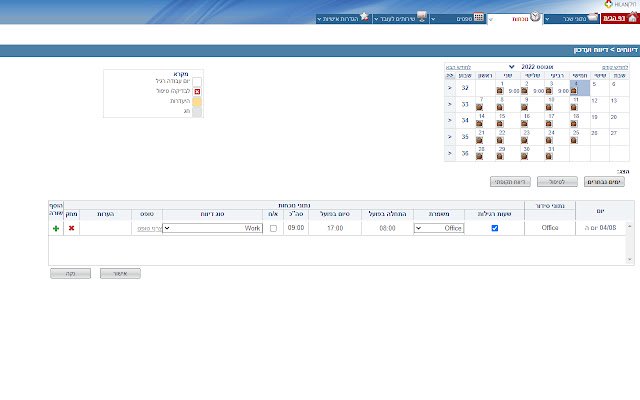The width and height of the screenshot is (640, 400).
Task: Select week 34 using its row arrow
Action: 450,120
